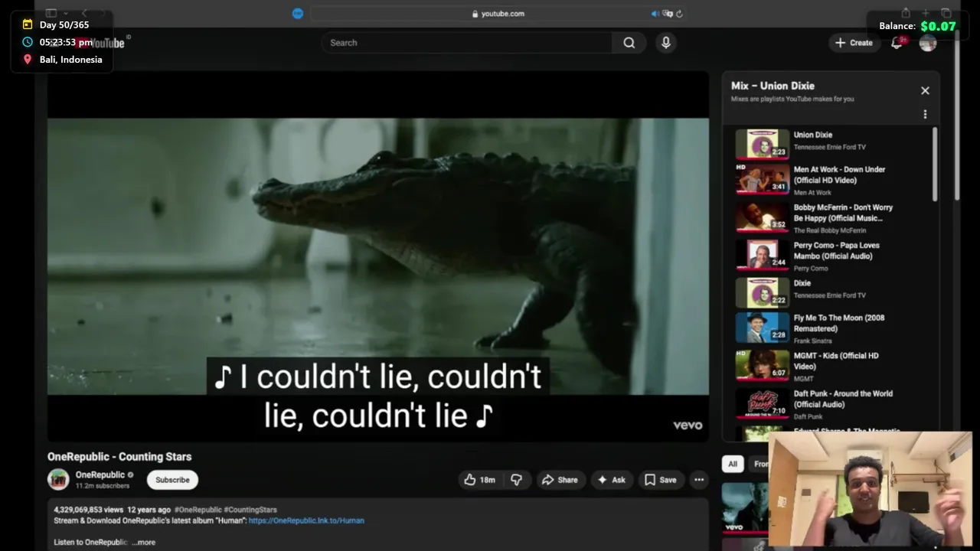Viewport: 980px width, 551px height.
Task: Click the Create button
Action: (x=854, y=43)
